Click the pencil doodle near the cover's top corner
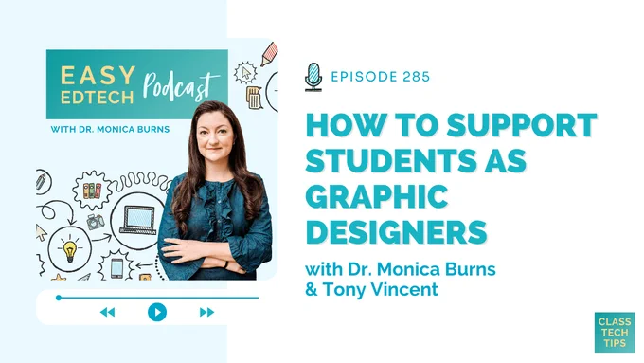The image size is (644, 363). (x=269, y=54)
